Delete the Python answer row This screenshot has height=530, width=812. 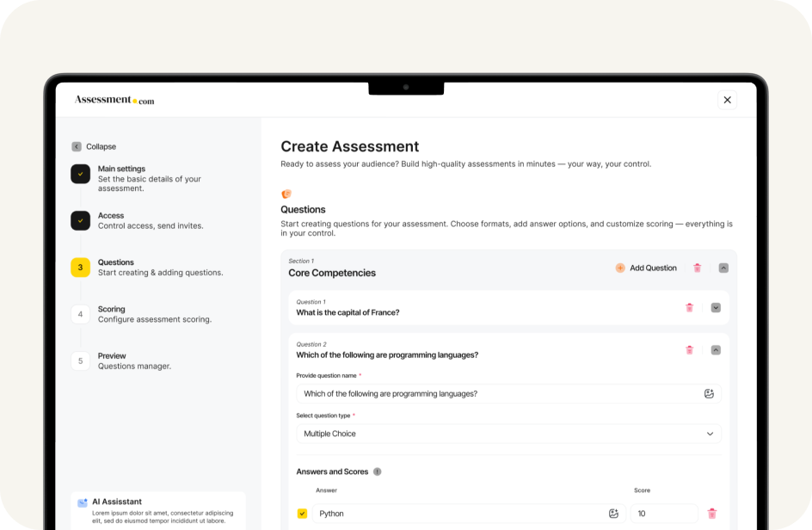[x=711, y=513]
